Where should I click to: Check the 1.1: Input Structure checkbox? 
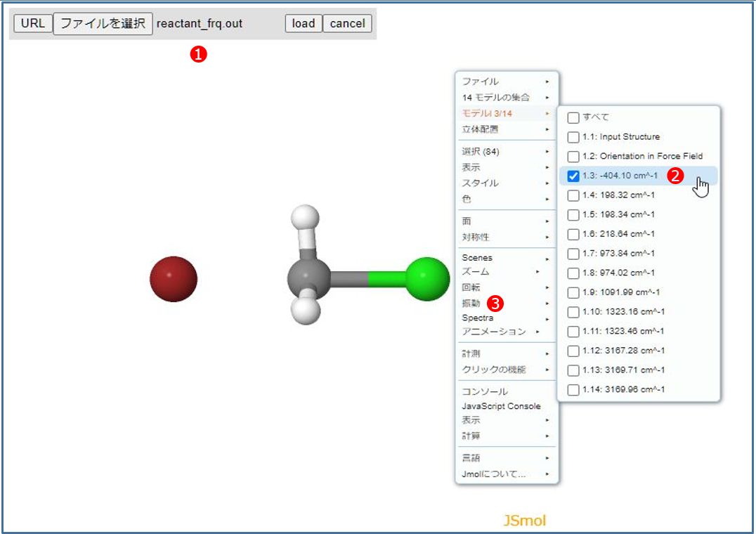(x=573, y=136)
